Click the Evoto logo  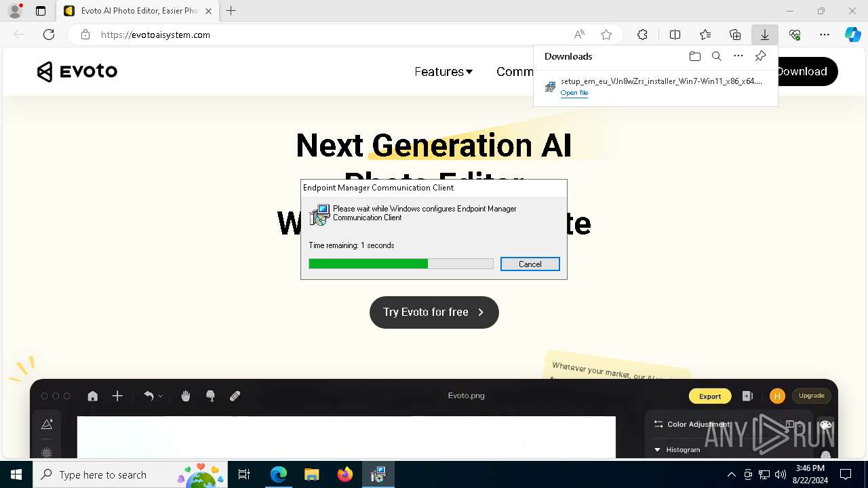[x=77, y=71]
